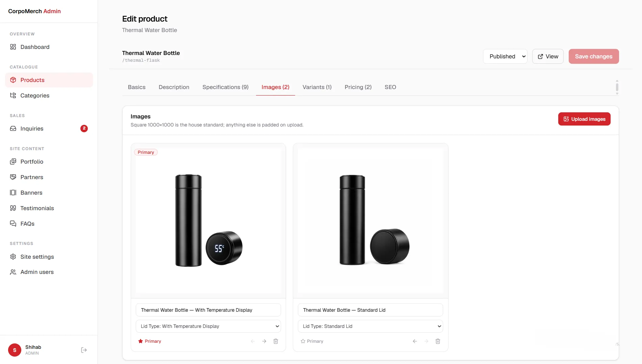Click the Primary badge on first image
This screenshot has width=642, height=364.
tap(146, 152)
